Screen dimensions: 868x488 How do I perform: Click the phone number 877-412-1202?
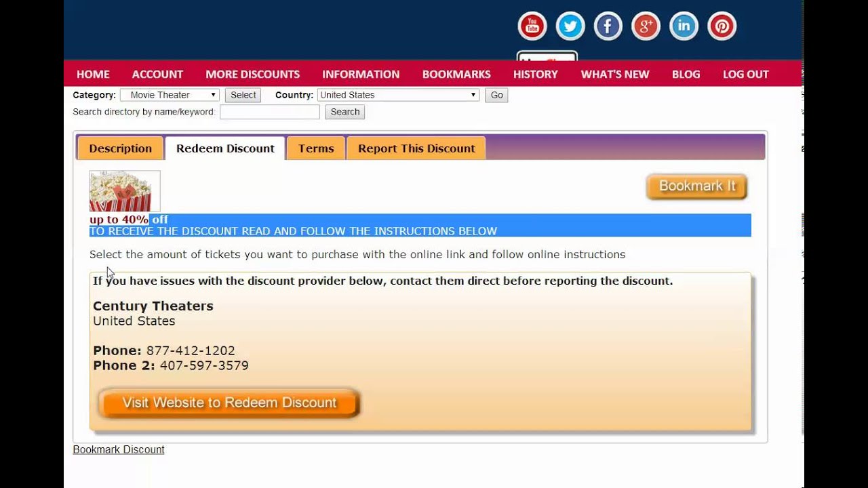tap(191, 350)
